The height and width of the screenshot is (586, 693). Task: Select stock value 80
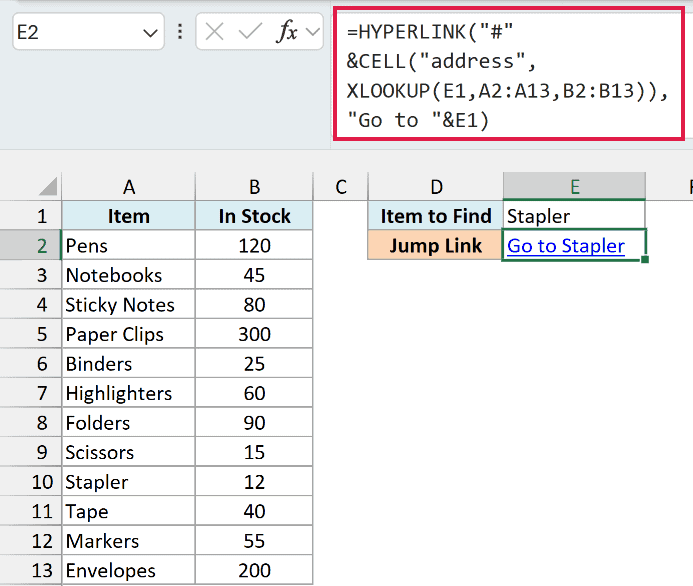[x=254, y=304]
